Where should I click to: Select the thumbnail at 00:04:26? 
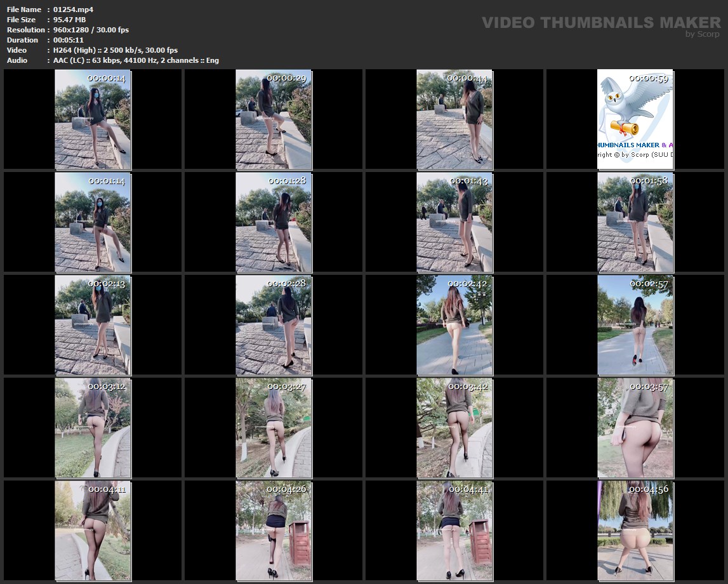(x=274, y=531)
